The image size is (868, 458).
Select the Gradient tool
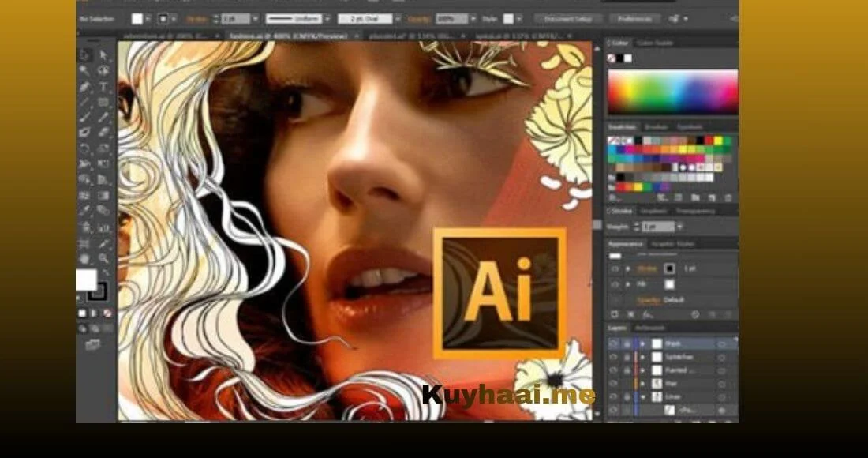pyautogui.click(x=103, y=196)
